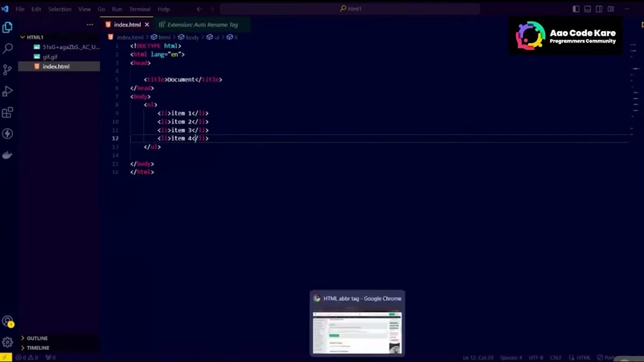Viewport: 644px width, 362px height.
Task: Toggle the secondary side bar layout button
Action: tap(599, 9)
